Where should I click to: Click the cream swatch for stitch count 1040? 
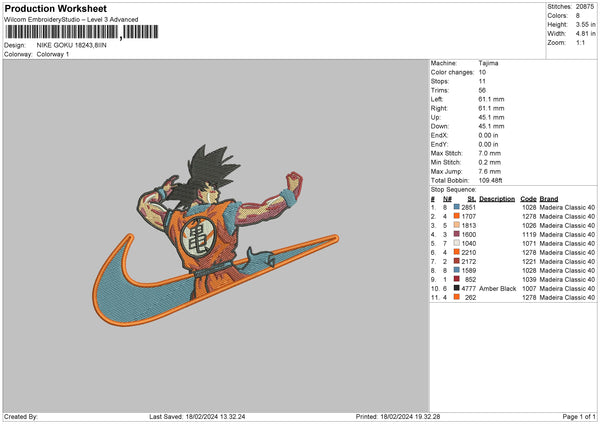457,243
